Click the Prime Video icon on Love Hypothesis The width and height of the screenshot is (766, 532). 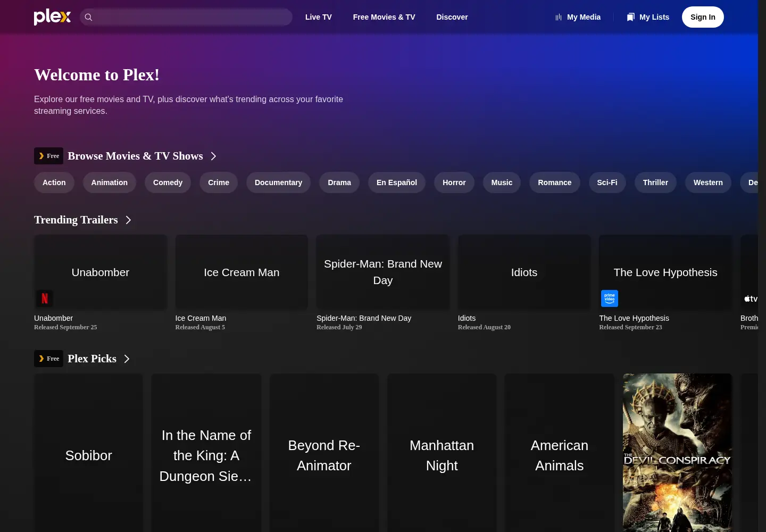tap(610, 298)
